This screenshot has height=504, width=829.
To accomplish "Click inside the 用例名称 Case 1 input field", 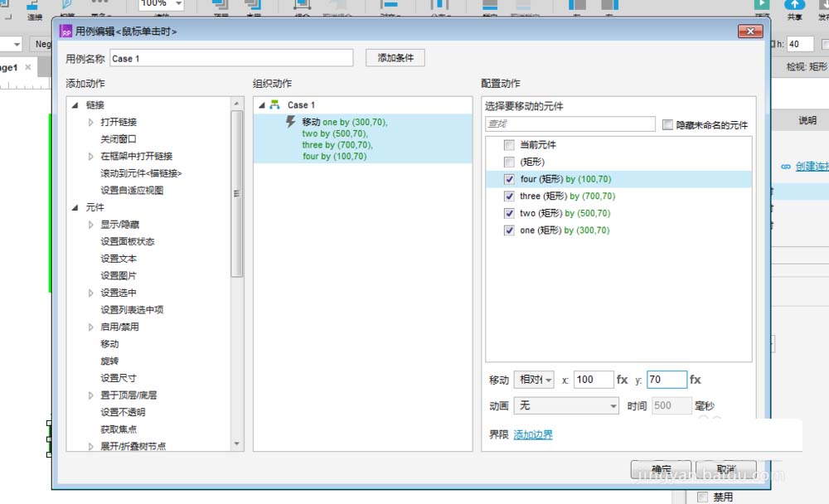I will tap(232, 57).
